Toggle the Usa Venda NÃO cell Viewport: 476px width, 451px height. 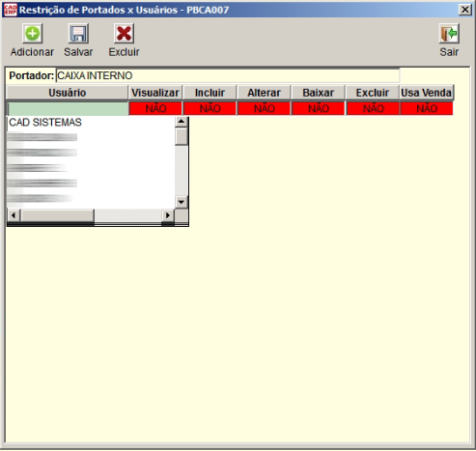(427, 108)
